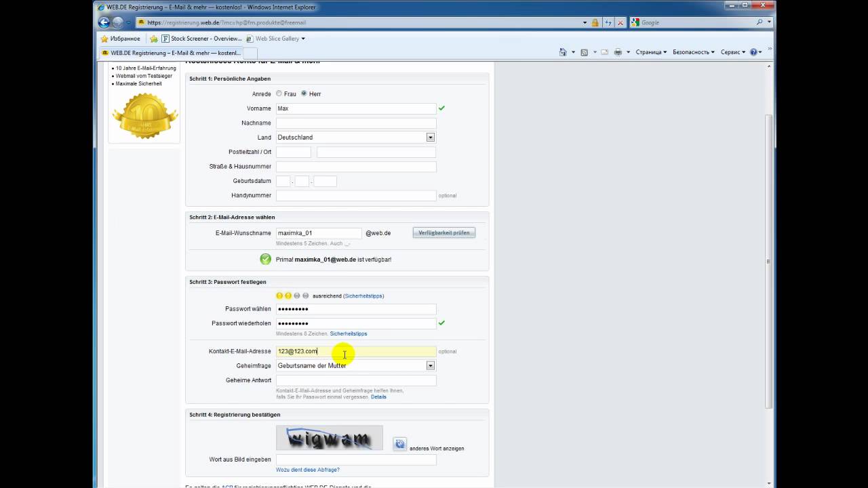Click the Verfügbarkeit prüfen button
The height and width of the screenshot is (488, 868).
tap(444, 232)
